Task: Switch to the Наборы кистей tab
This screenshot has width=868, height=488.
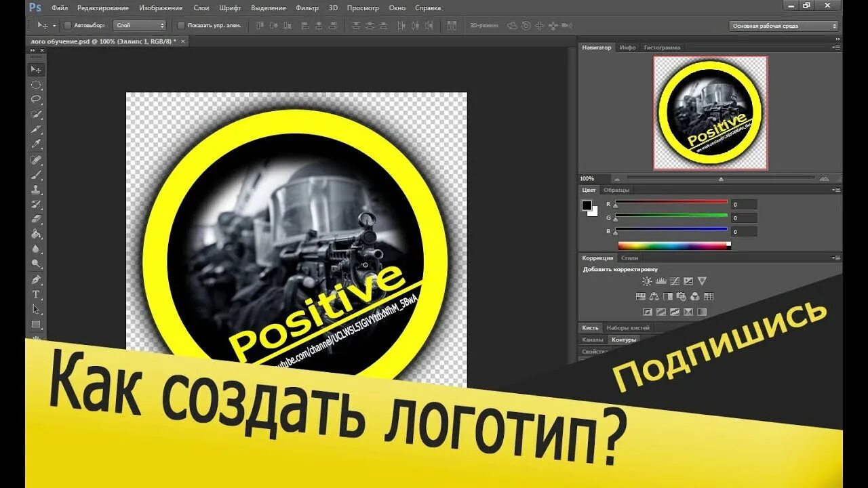Action: [x=628, y=327]
